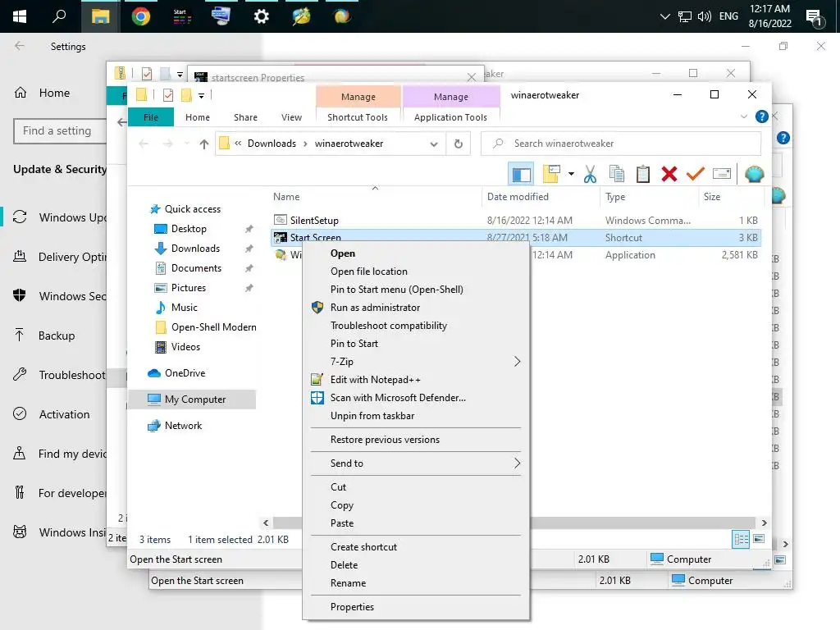
Task: Click the folder options toolbar icon
Action: point(552,174)
